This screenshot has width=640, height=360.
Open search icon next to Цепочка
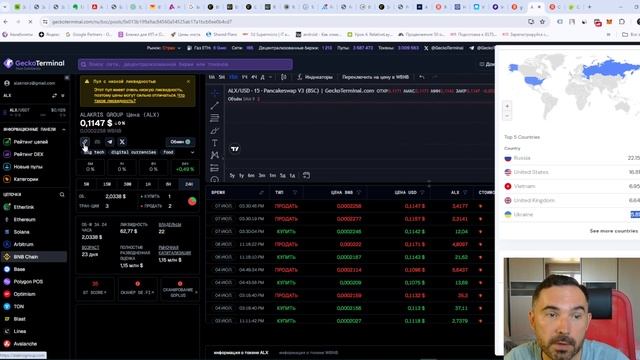[x=62, y=195]
